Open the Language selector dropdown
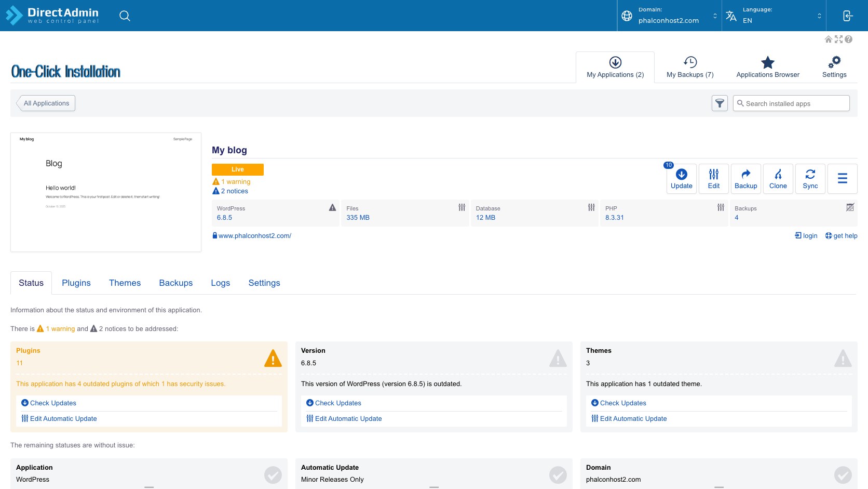Viewport: 868px width, 489px height. click(774, 16)
